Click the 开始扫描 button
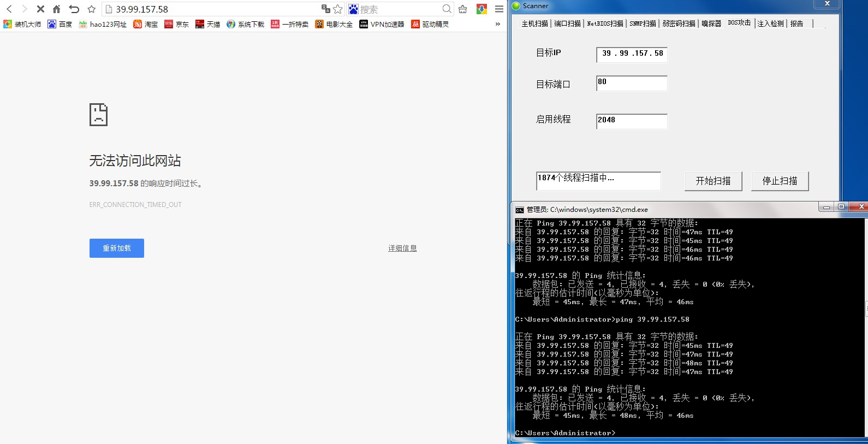868x444 pixels. pyautogui.click(x=713, y=181)
